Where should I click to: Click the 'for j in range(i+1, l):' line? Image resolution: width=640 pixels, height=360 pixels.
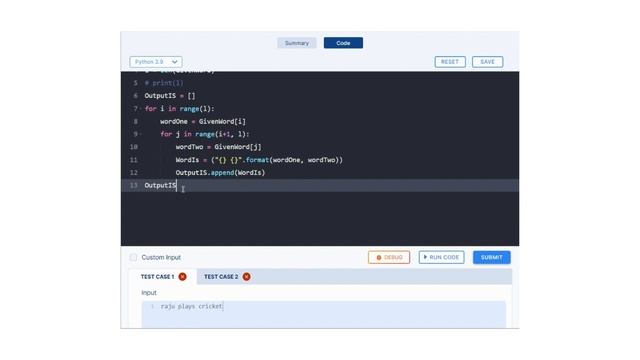click(x=204, y=134)
